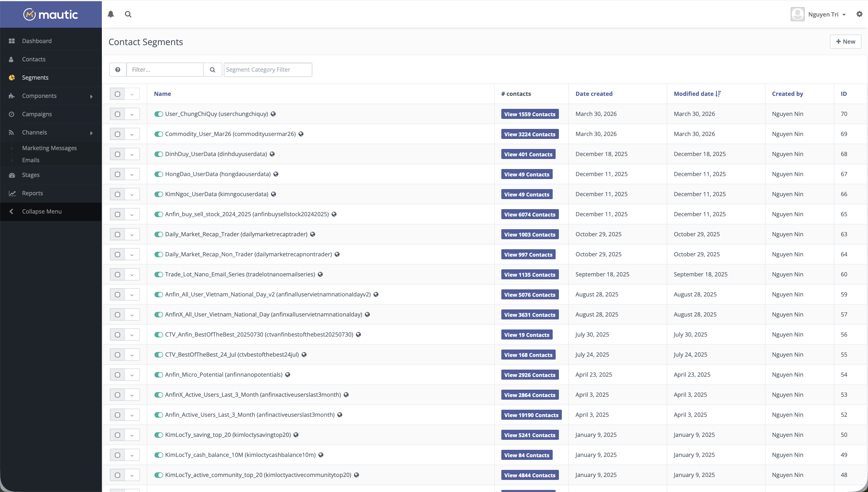Image resolution: width=868 pixels, height=492 pixels.
Task: Open the settings gear icon
Action: (859, 14)
